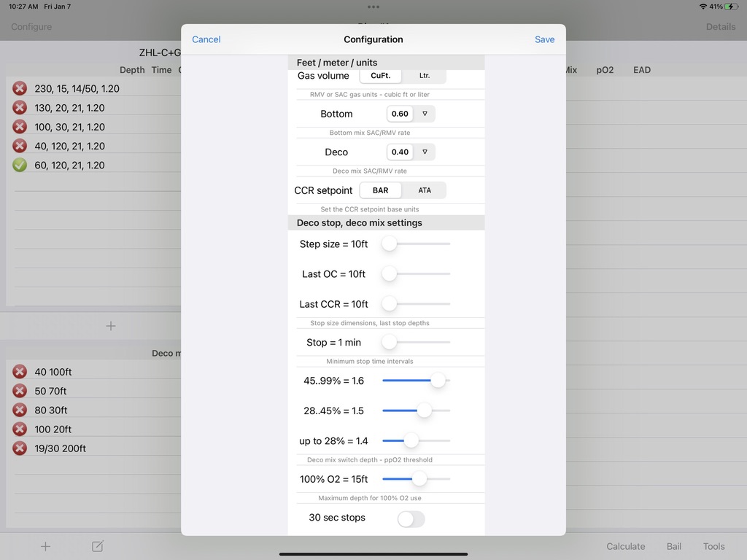Viewport: 747px width, 560px height.
Task: Click the EAD column header
Action: click(642, 70)
